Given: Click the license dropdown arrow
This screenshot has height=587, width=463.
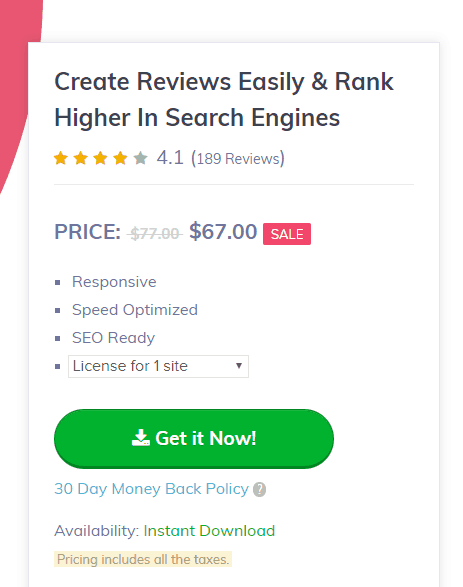Looking at the screenshot, I should coord(239,366).
